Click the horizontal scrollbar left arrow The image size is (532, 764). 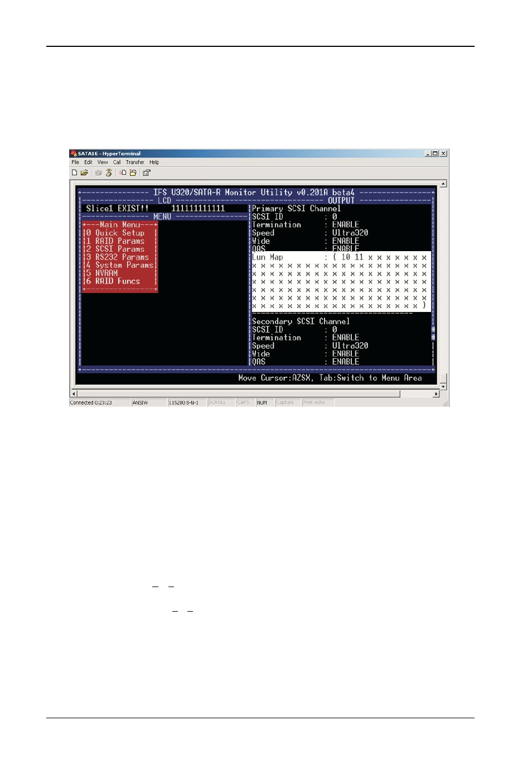74,394
